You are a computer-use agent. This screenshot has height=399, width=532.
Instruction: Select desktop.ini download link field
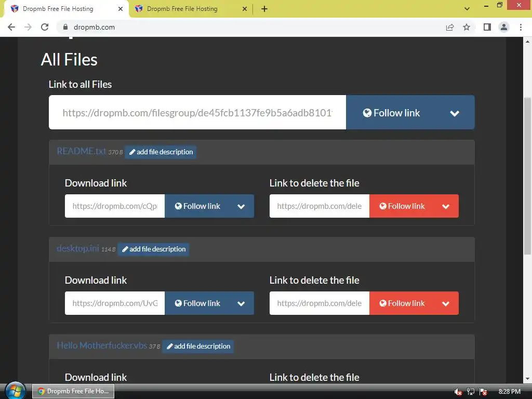[115, 303]
